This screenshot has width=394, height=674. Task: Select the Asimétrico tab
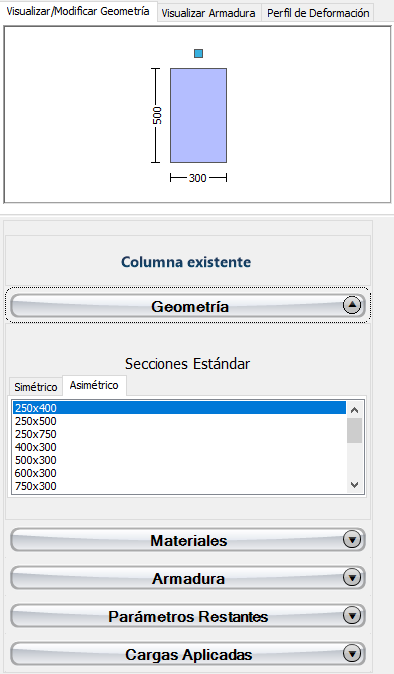tap(94, 385)
